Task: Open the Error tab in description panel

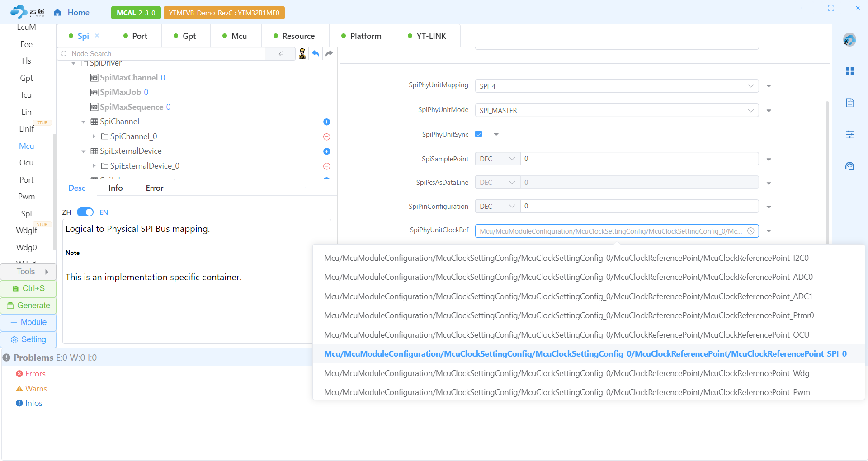Action: point(154,188)
